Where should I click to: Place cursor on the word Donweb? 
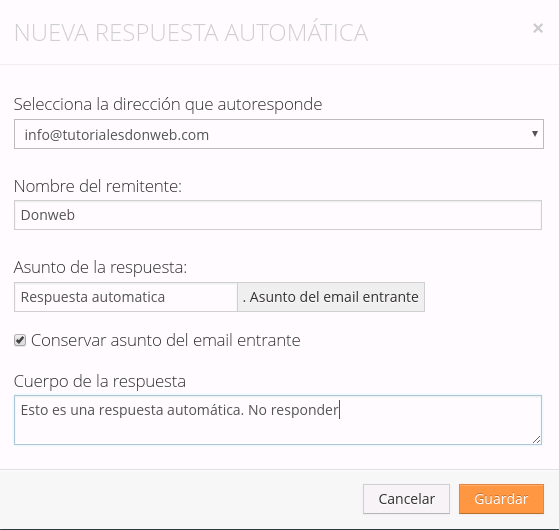[48, 215]
